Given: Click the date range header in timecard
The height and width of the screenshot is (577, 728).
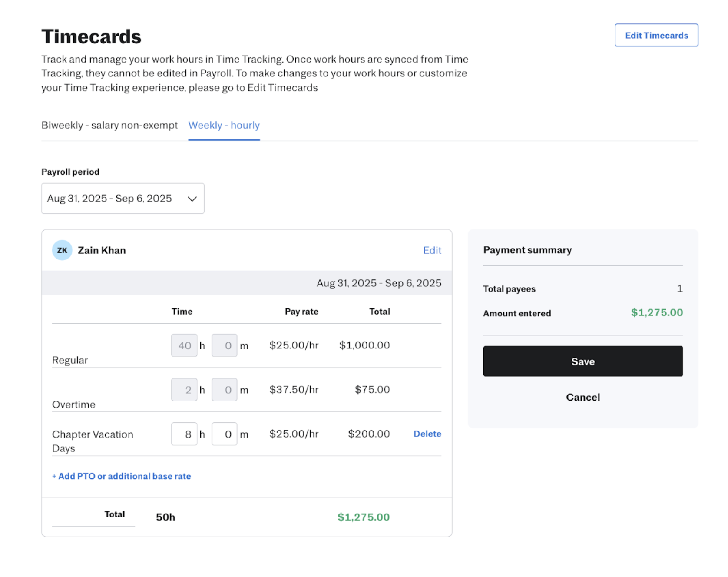Looking at the screenshot, I should [378, 283].
